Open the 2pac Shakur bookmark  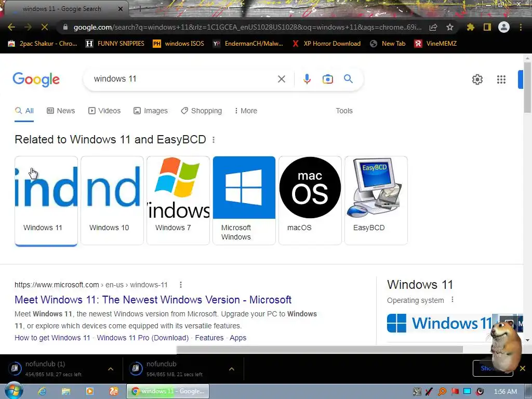pos(43,44)
